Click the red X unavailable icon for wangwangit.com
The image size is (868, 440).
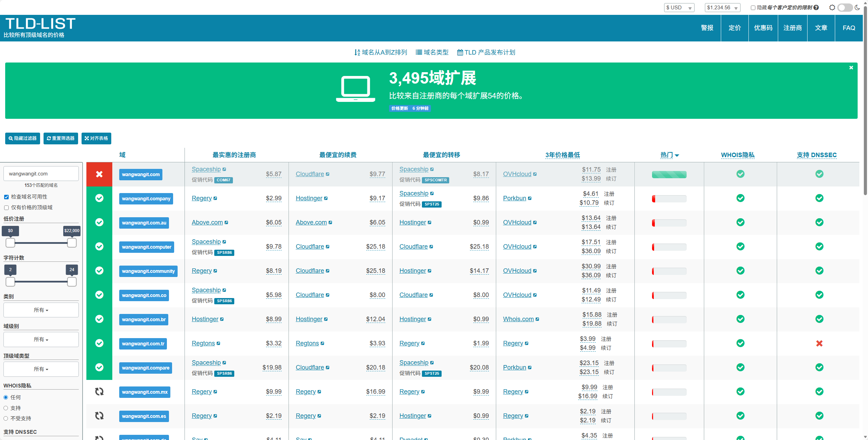(x=99, y=174)
